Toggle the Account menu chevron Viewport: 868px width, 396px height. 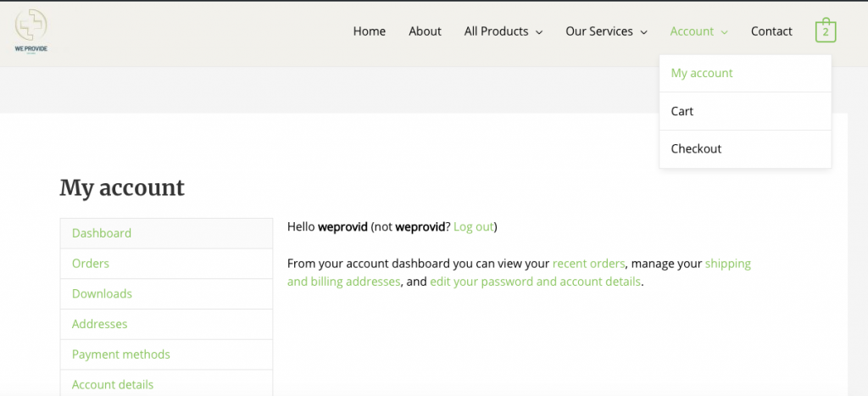[725, 32]
